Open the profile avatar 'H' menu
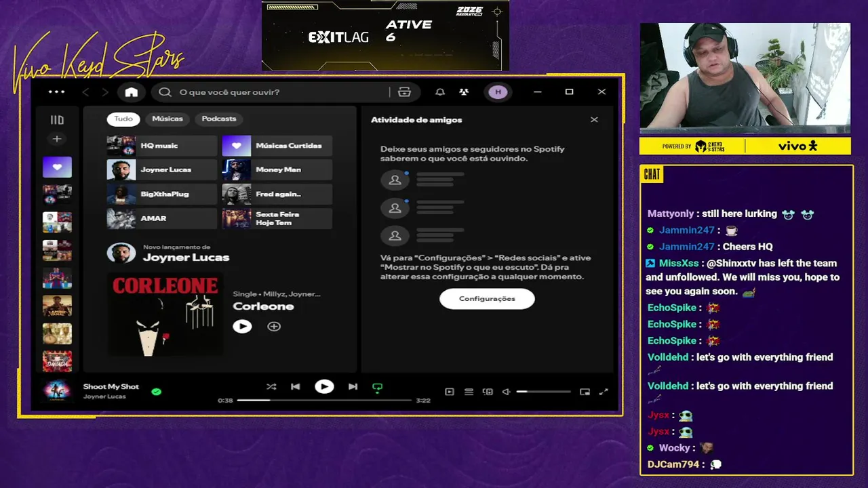The width and height of the screenshot is (868, 488). point(498,92)
